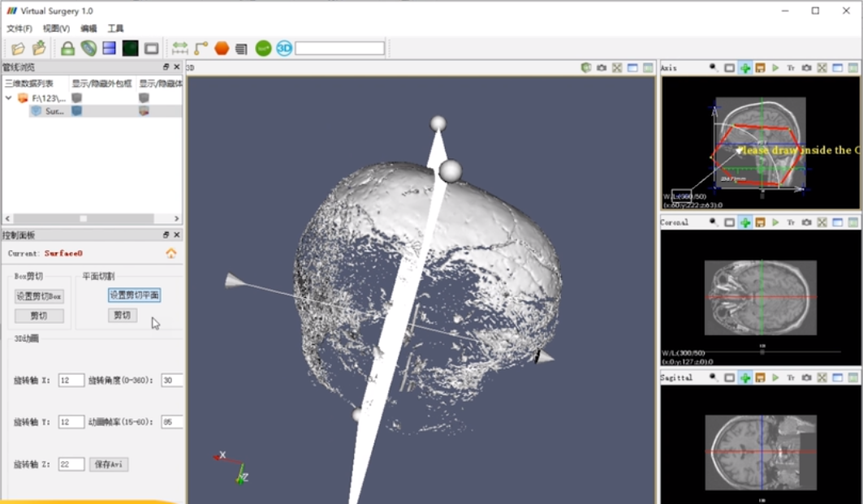This screenshot has width=863, height=504.
Task: Toggle bounding box visibility for Surface0 row
Action: coord(77,111)
